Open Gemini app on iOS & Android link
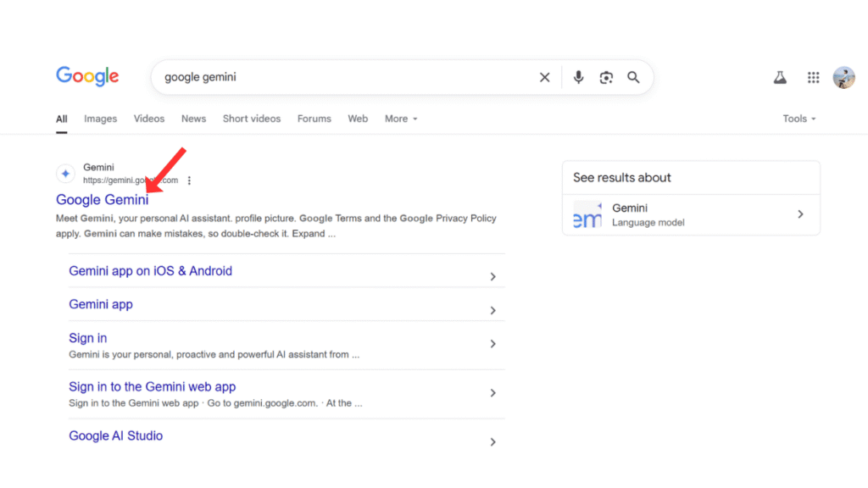The image size is (868, 488). pos(150,271)
